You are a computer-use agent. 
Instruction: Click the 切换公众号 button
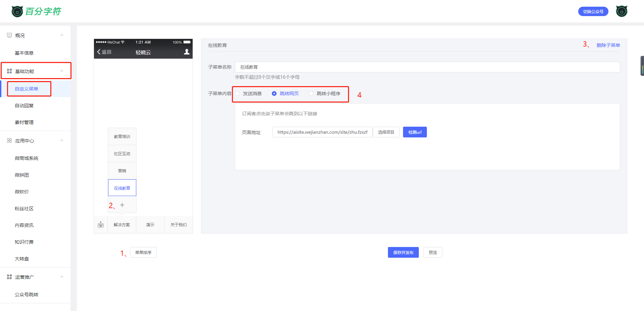point(593,11)
